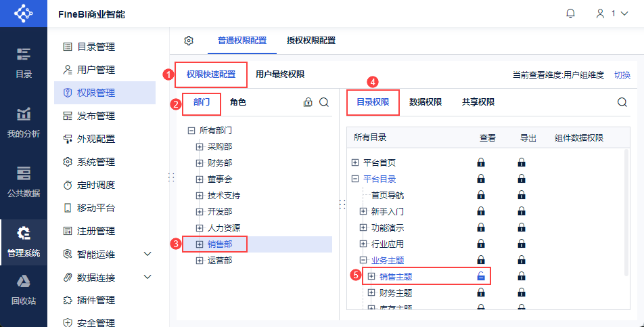Go to 公共数据 in sidebar
The image size is (644, 327).
click(24, 181)
